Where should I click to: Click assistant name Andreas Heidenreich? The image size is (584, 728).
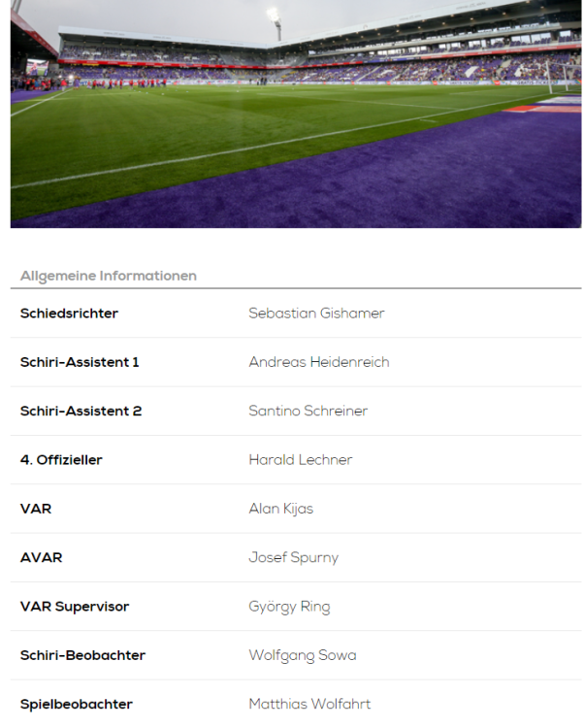tap(318, 362)
